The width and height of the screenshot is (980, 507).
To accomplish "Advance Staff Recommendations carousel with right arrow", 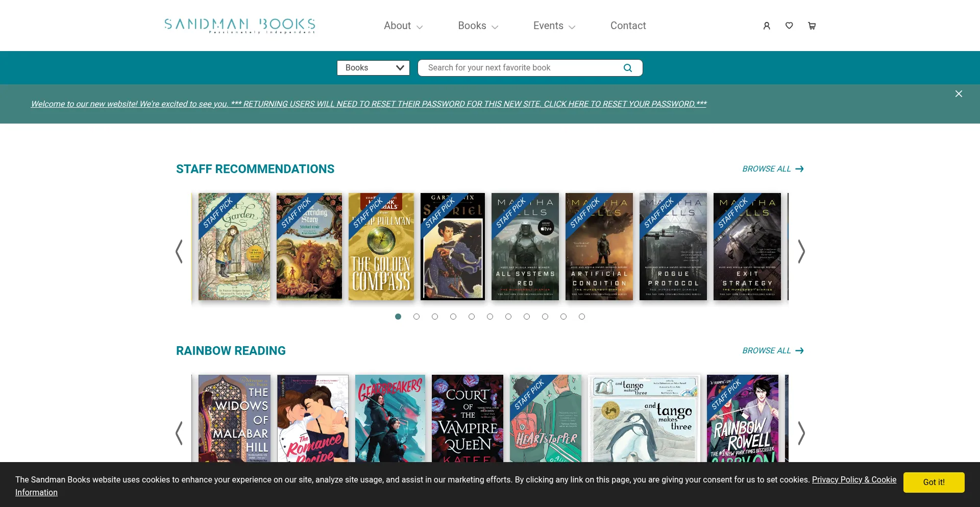I will point(801,252).
